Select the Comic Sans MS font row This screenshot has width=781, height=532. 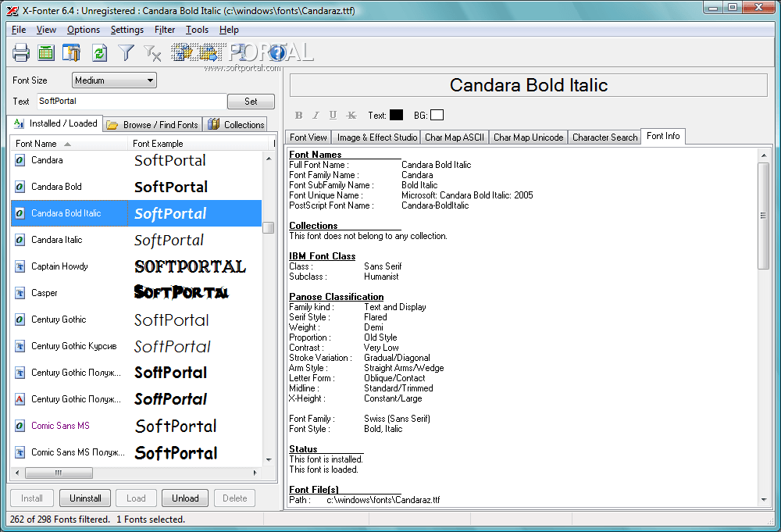136,426
